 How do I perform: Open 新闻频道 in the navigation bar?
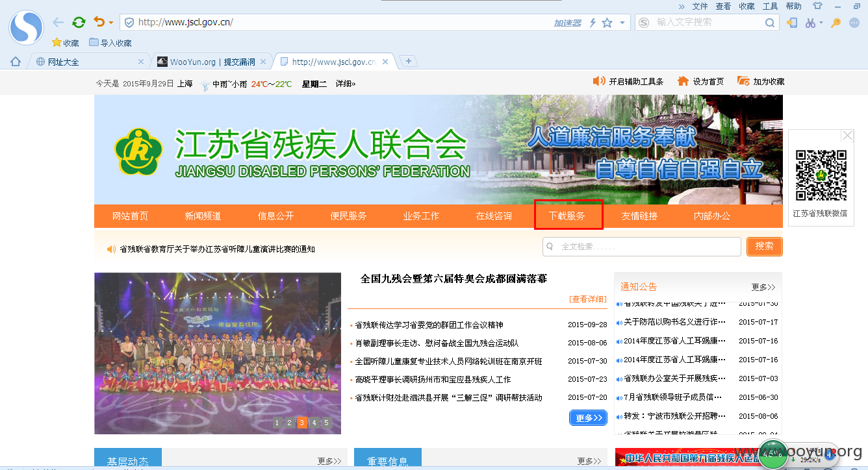coord(203,216)
